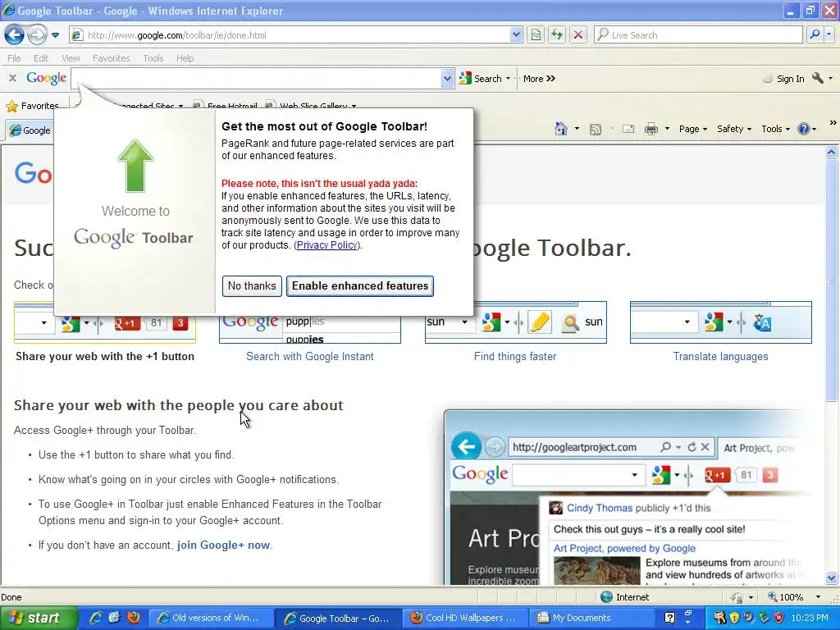Open the recent pages dropdown arrow

(55, 35)
